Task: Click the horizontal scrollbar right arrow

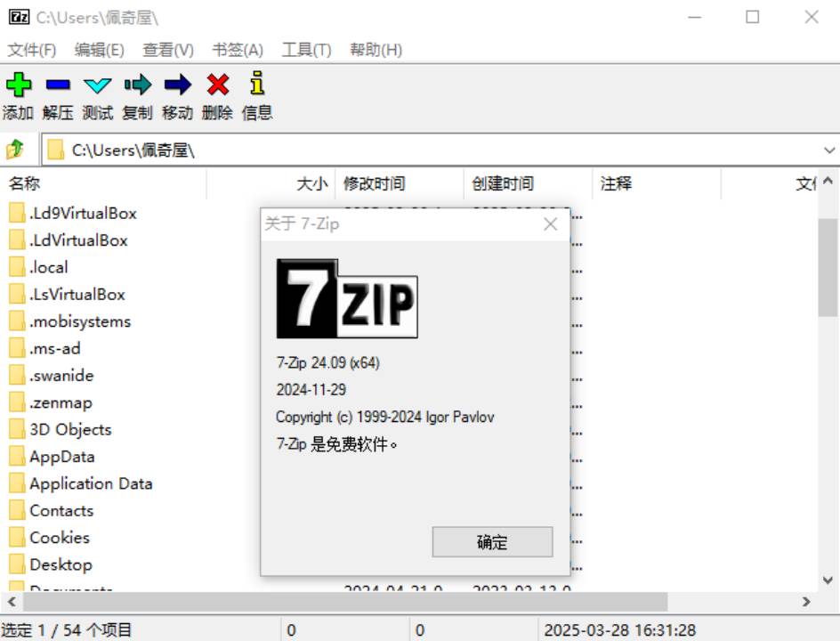Action: [x=807, y=602]
